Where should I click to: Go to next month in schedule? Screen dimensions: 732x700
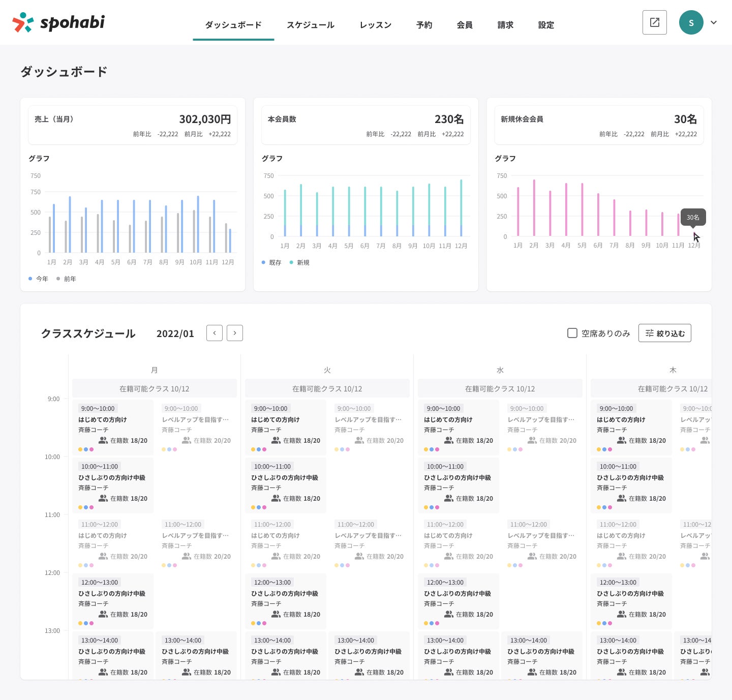235,333
